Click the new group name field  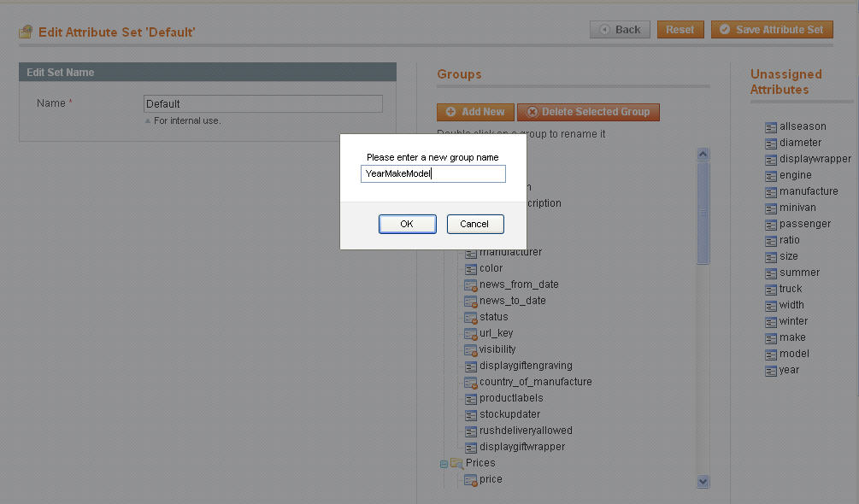point(432,174)
